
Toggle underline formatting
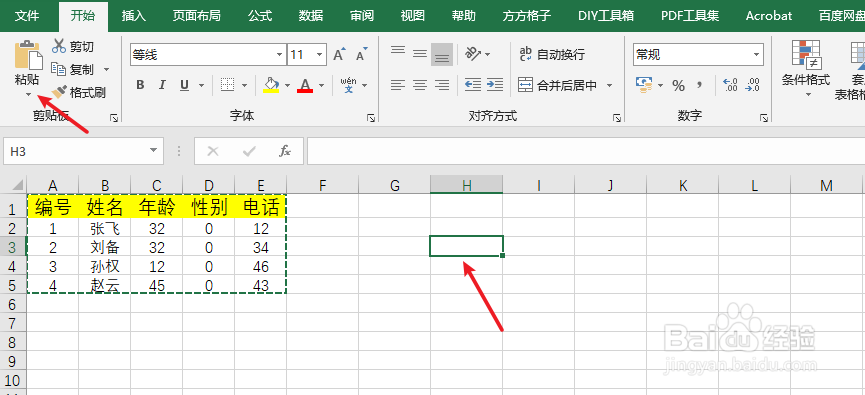point(184,85)
